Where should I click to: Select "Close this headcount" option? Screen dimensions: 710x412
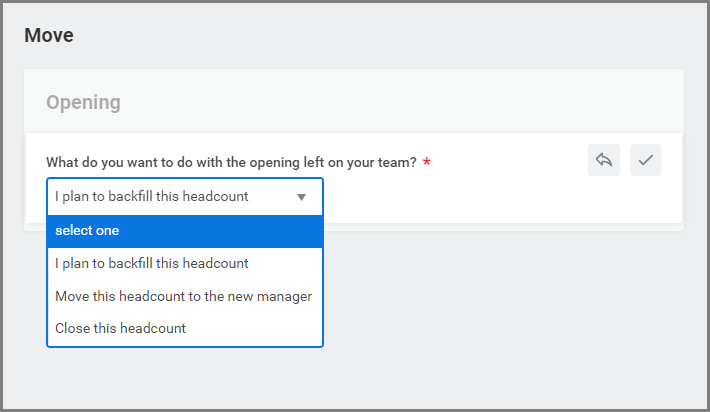tap(120, 328)
